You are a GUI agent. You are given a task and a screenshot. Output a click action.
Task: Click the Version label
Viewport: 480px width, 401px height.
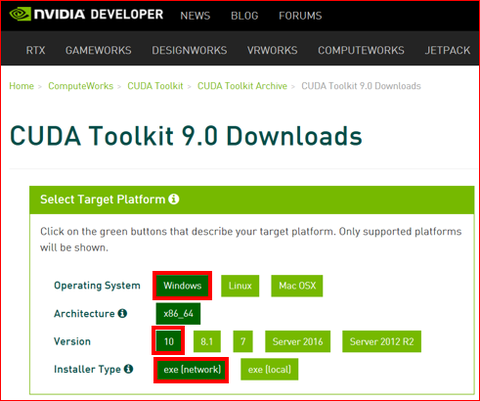72,341
